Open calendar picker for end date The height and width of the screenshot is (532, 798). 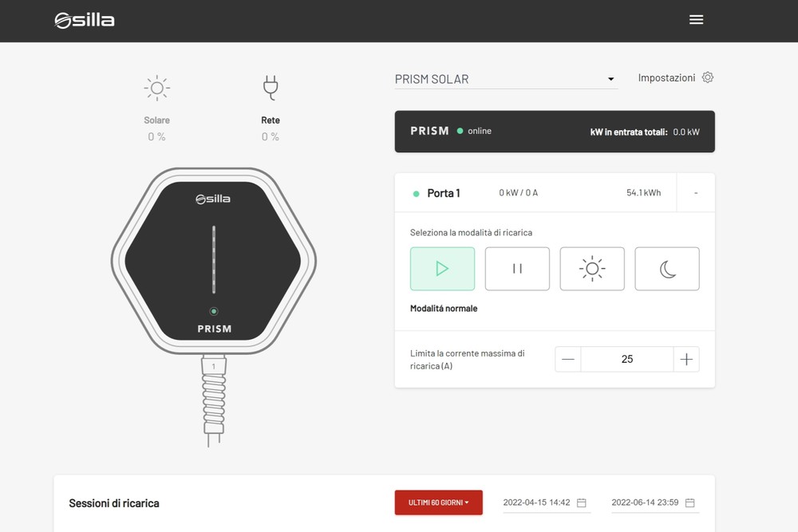pyautogui.click(x=690, y=502)
